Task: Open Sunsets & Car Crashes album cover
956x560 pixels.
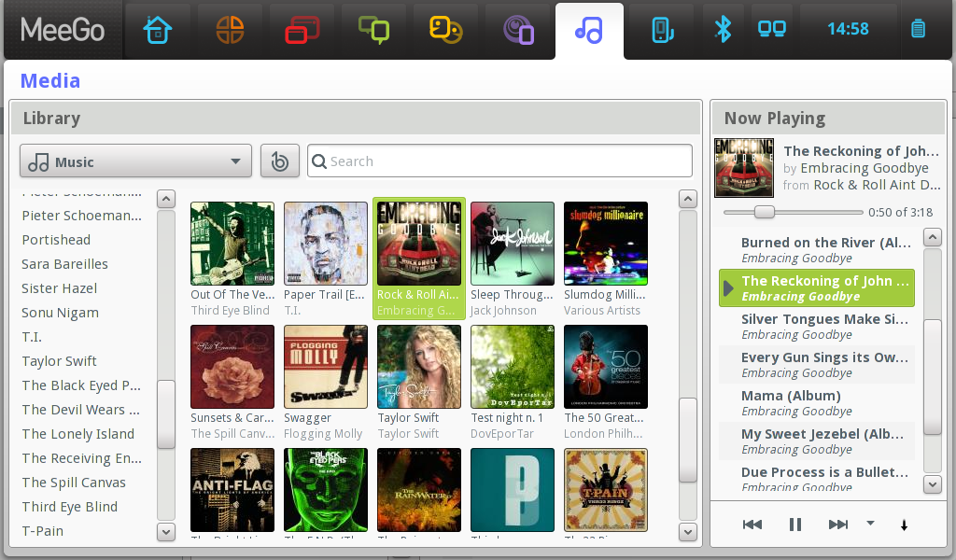Action: [x=232, y=367]
